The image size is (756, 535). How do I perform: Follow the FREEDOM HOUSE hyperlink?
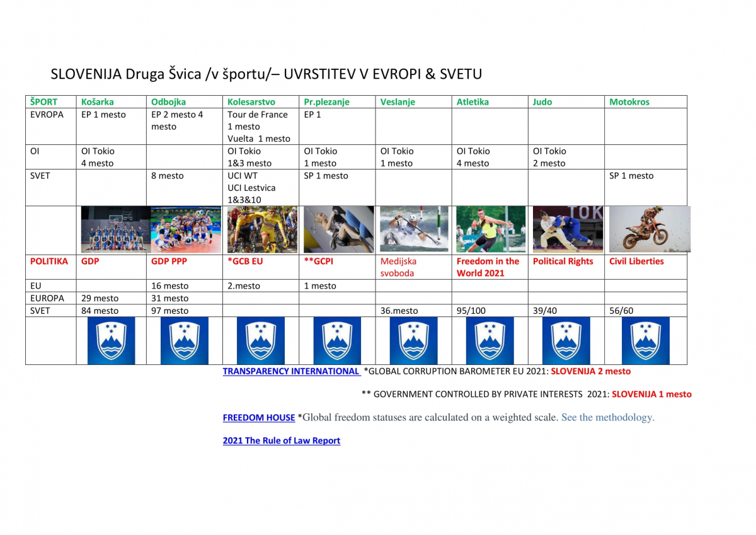click(258, 417)
